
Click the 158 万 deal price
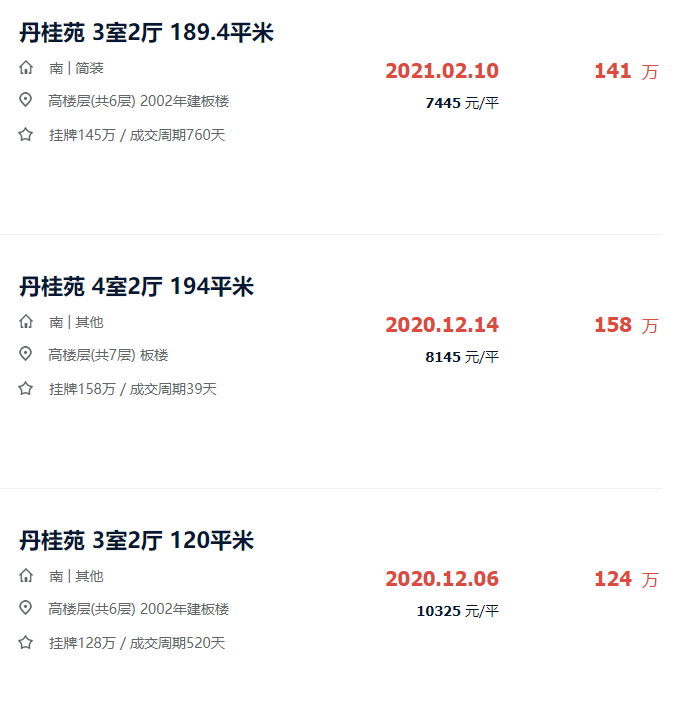626,325
